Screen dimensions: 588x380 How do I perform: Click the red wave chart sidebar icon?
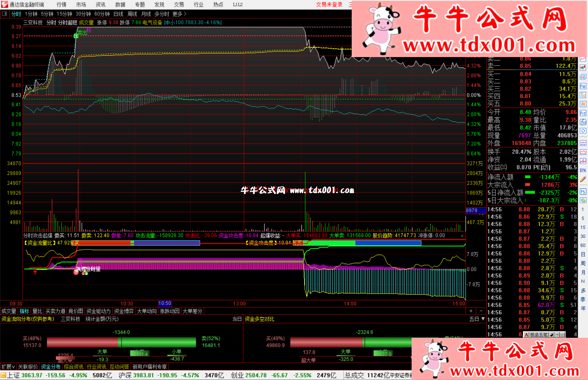(583, 161)
